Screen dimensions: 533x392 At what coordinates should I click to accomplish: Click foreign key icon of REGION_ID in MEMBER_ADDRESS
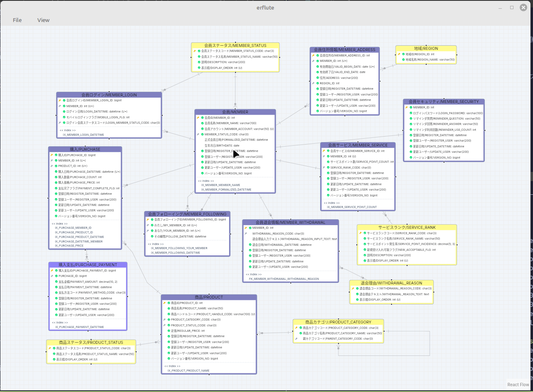point(313,83)
